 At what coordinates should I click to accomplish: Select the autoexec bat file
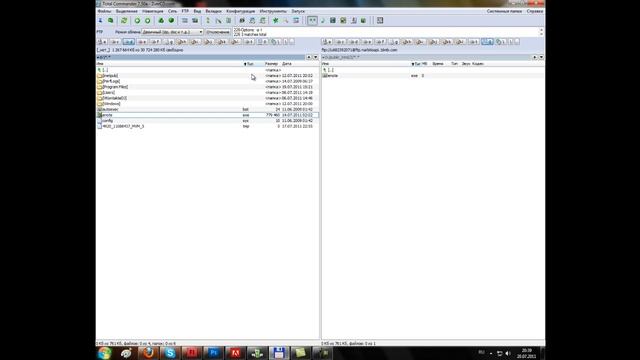pos(207,109)
